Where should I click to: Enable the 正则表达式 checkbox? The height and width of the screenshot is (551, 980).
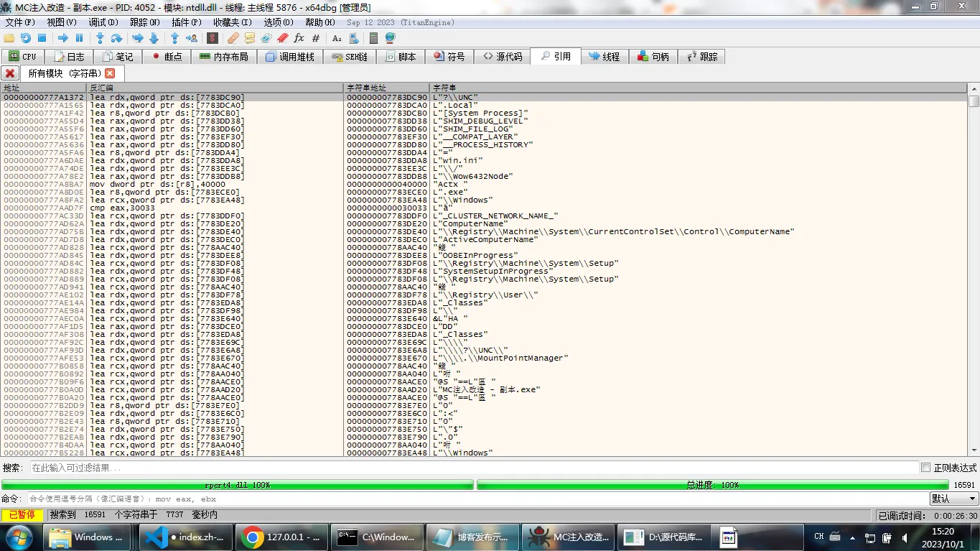tap(925, 468)
